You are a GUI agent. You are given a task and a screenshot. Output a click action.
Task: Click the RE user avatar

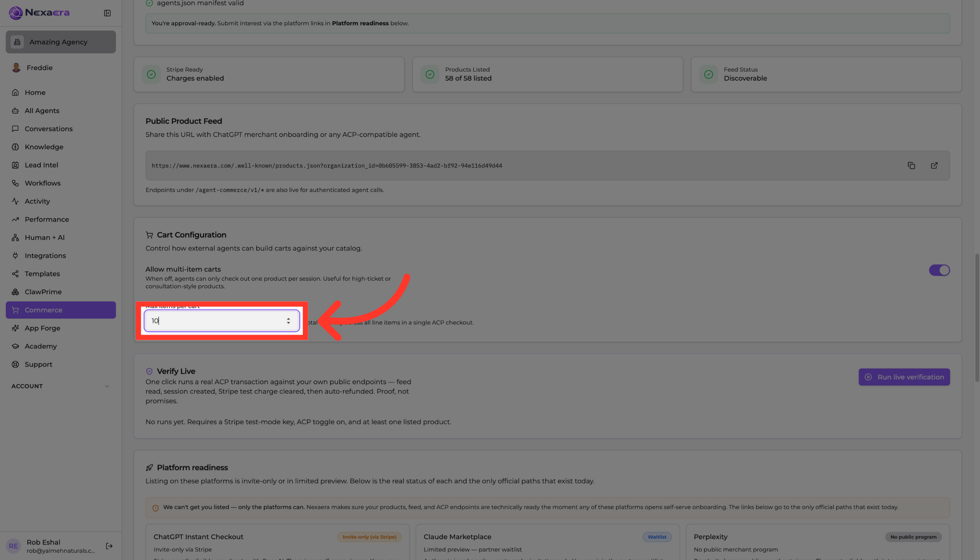(14, 546)
